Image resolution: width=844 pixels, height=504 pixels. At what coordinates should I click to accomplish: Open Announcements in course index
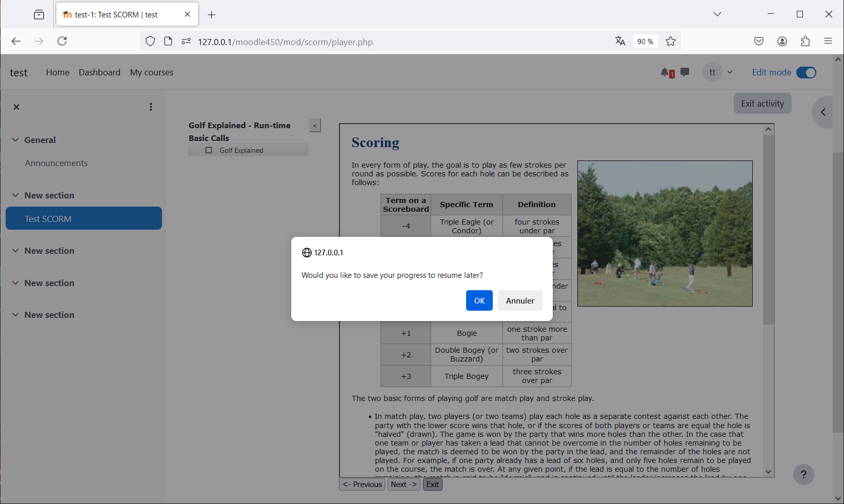point(56,163)
